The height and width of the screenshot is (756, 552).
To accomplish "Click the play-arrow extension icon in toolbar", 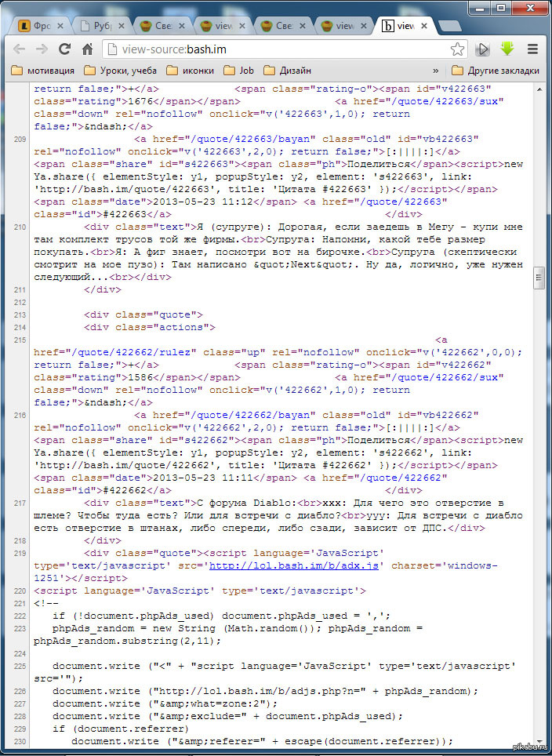I will pos(483,49).
